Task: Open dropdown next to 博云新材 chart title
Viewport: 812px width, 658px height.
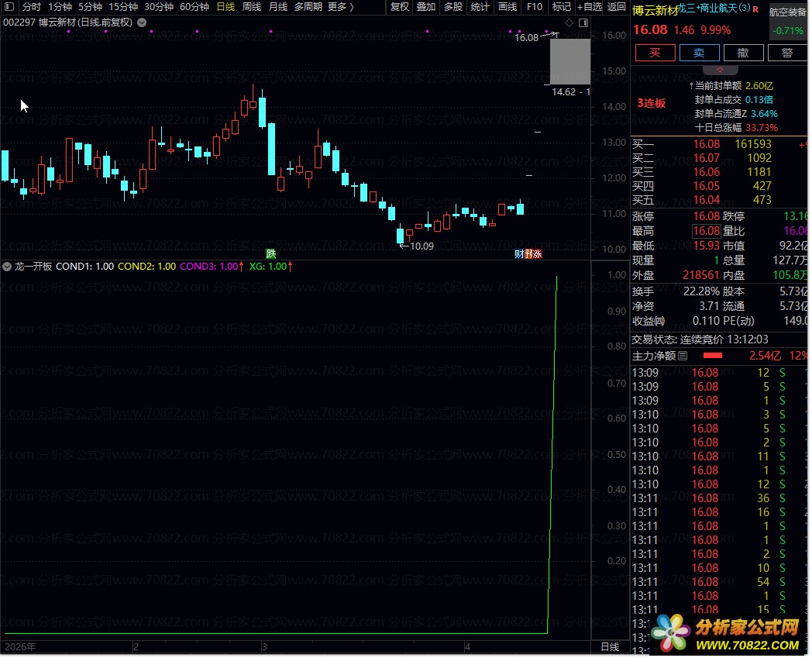Action: [x=142, y=22]
